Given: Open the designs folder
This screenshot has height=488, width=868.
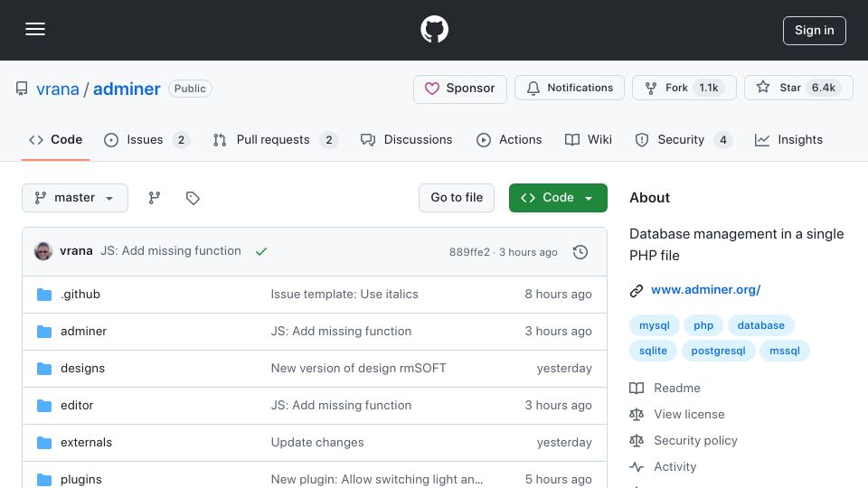Looking at the screenshot, I should (x=82, y=369).
